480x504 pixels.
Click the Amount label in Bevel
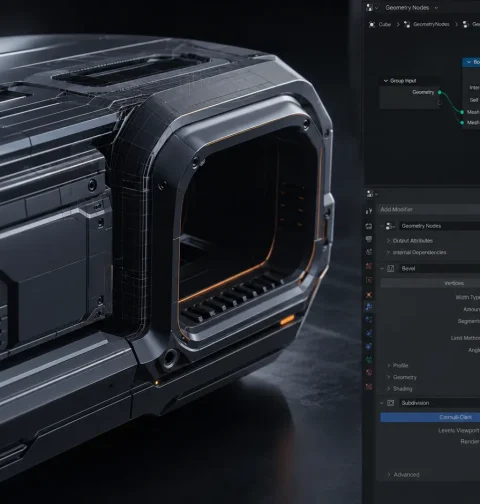pos(471,309)
